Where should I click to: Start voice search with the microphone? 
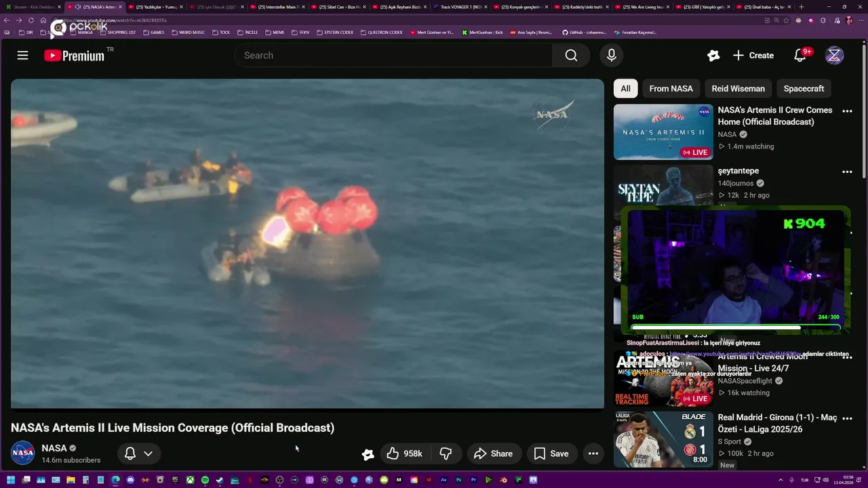point(612,56)
